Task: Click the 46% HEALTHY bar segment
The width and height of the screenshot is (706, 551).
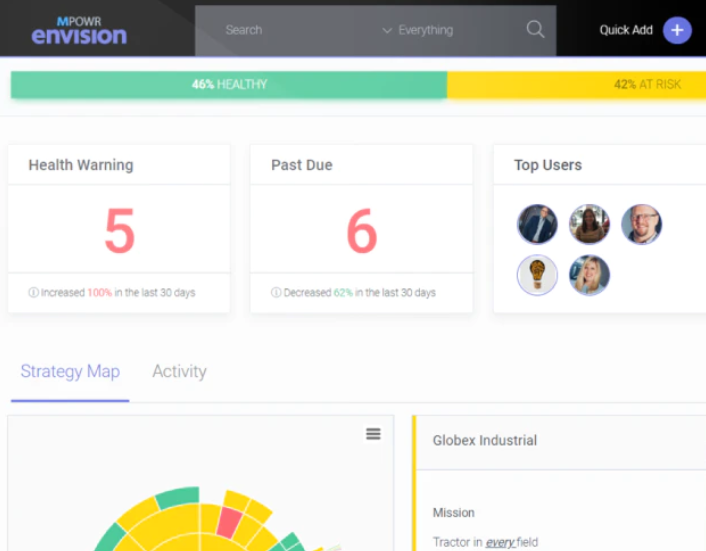Action: coord(229,85)
